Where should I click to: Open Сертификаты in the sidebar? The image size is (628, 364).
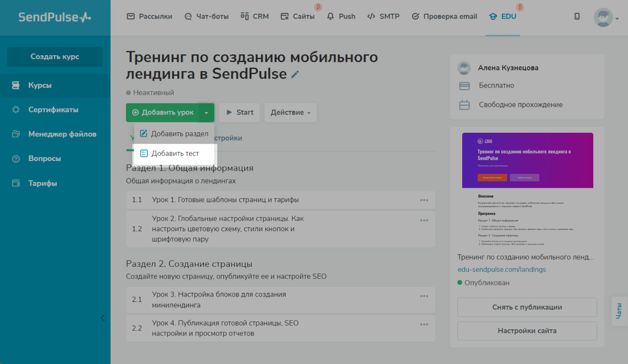tap(55, 110)
